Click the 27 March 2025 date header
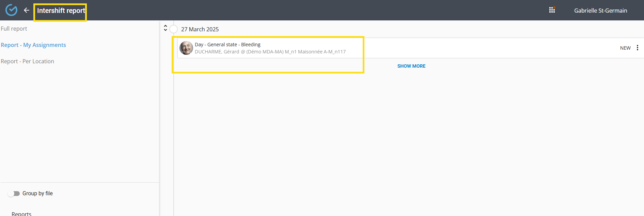The height and width of the screenshot is (216, 644). pos(200,29)
